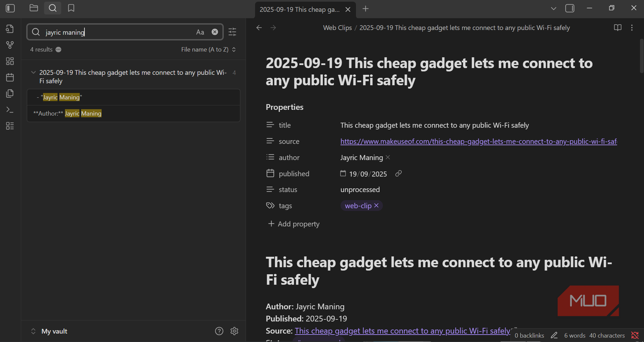Toggle the right sidebar icon
The width and height of the screenshot is (644, 342).
[570, 8]
